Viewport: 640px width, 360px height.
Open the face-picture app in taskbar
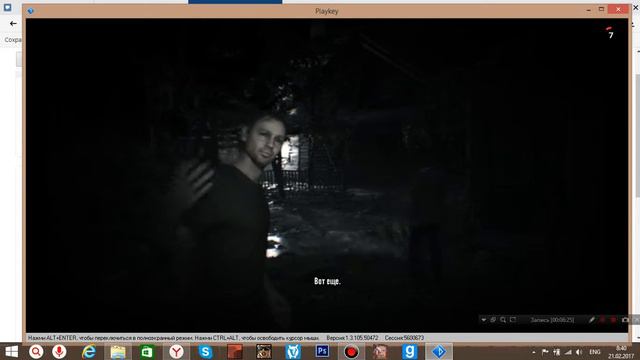point(380,352)
